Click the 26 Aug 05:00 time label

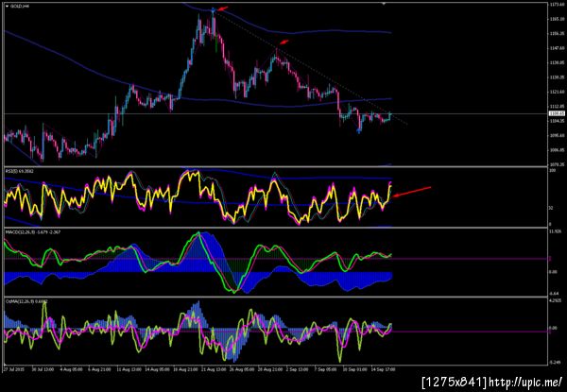244,370
